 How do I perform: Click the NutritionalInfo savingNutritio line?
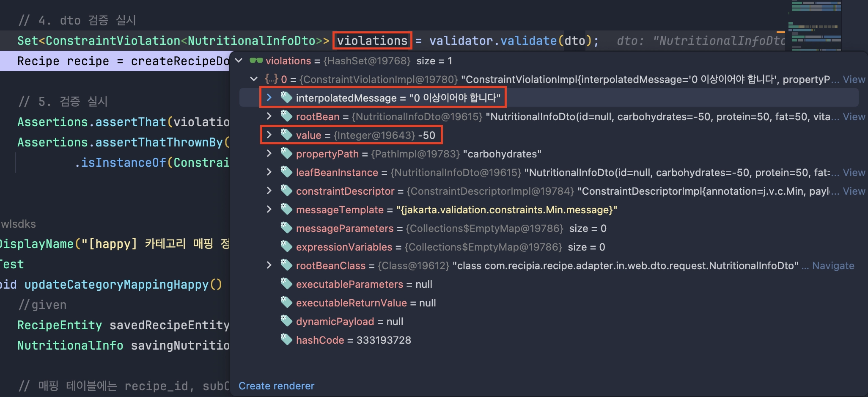[x=123, y=345]
